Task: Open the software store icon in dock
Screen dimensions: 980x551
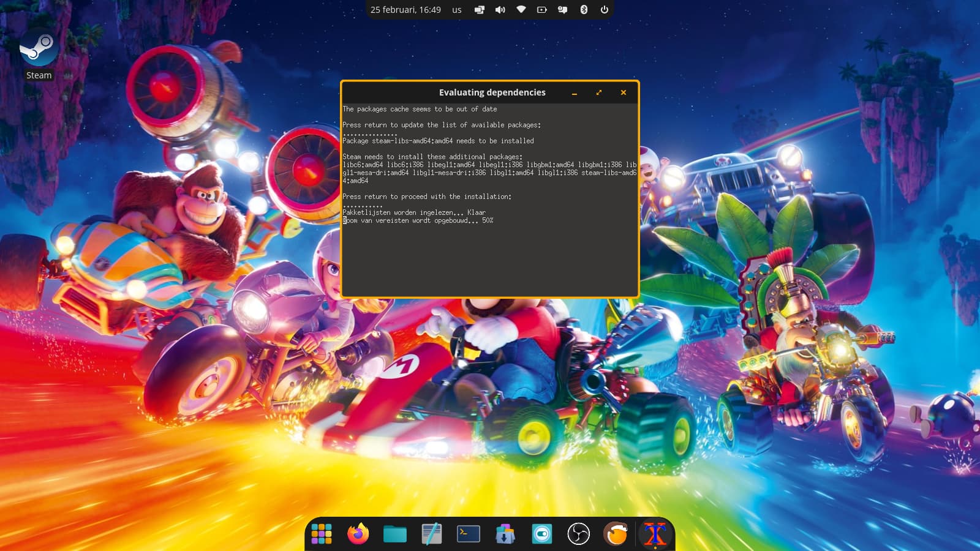Action: point(505,534)
